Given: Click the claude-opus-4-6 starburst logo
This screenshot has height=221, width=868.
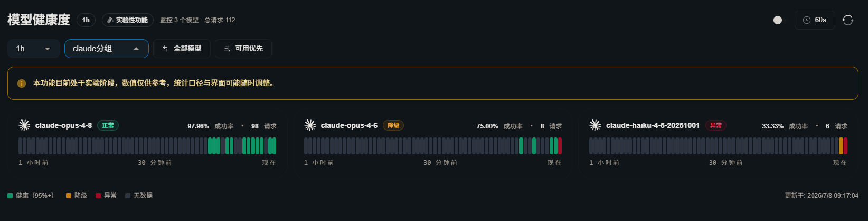Looking at the screenshot, I should point(310,125).
